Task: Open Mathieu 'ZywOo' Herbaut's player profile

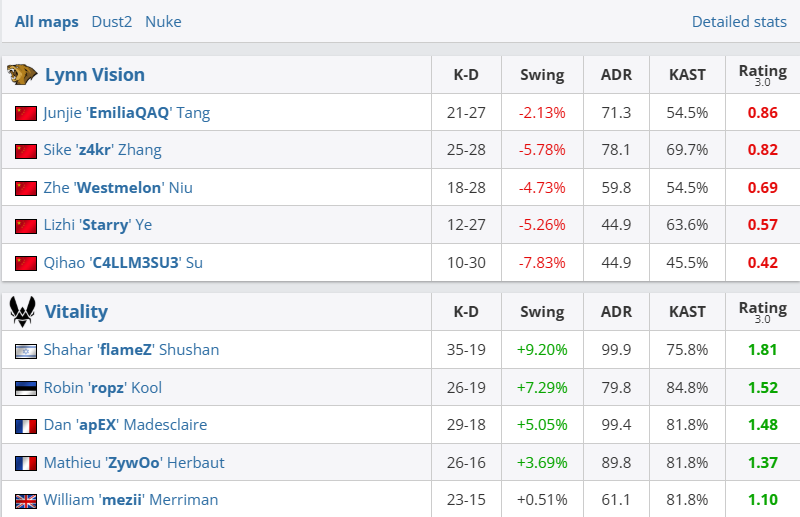Action: (134, 463)
